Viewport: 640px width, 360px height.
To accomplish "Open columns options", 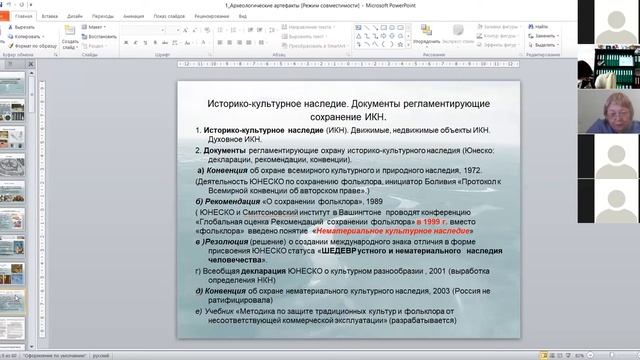I will [x=262, y=42].
